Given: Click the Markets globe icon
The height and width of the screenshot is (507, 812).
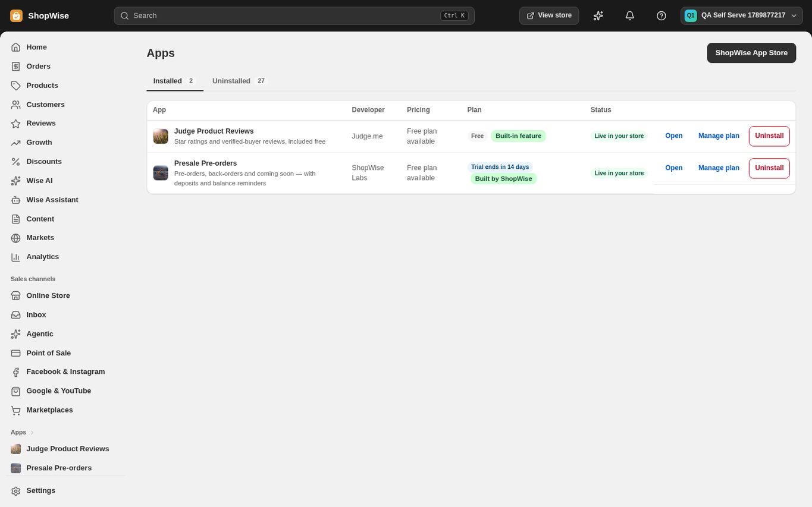Looking at the screenshot, I should point(16,238).
